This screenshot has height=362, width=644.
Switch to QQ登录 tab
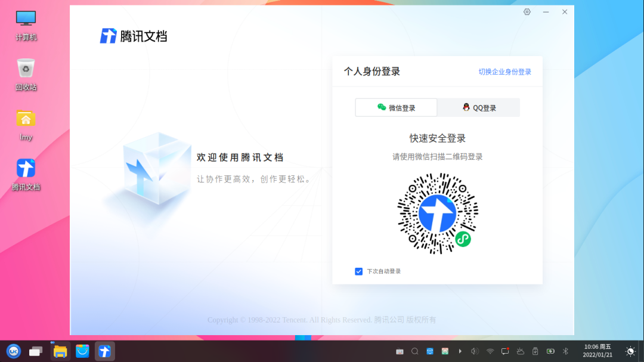tap(479, 108)
